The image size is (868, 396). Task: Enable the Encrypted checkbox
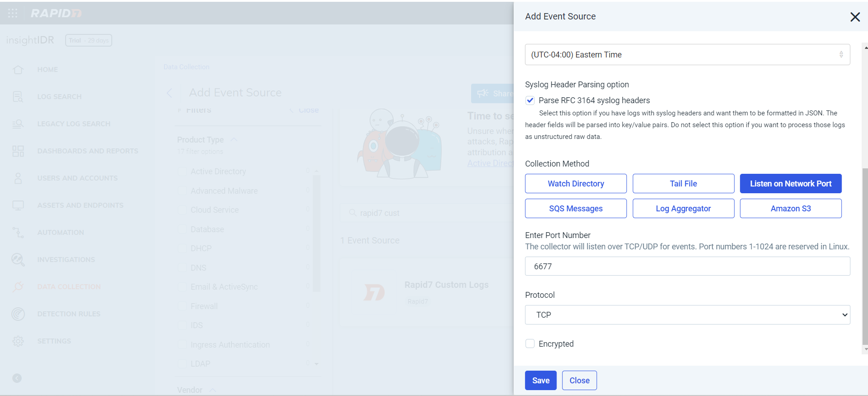tap(530, 344)
